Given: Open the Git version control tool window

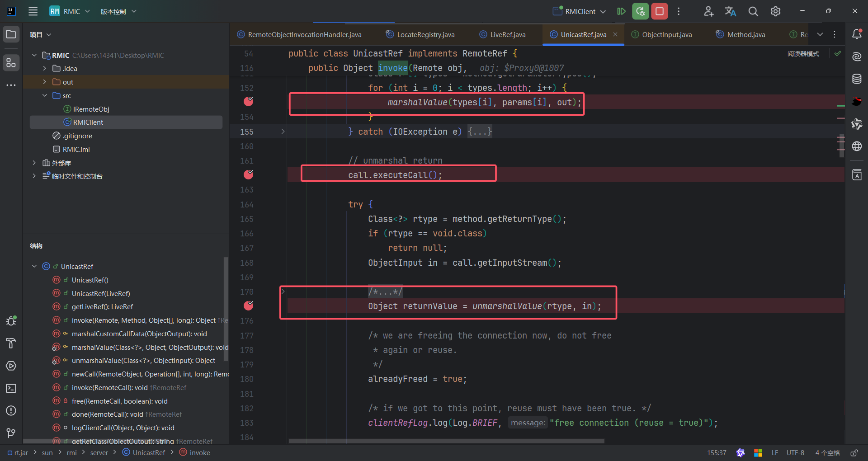Looking at the screenshot, I should pos(11,433).
